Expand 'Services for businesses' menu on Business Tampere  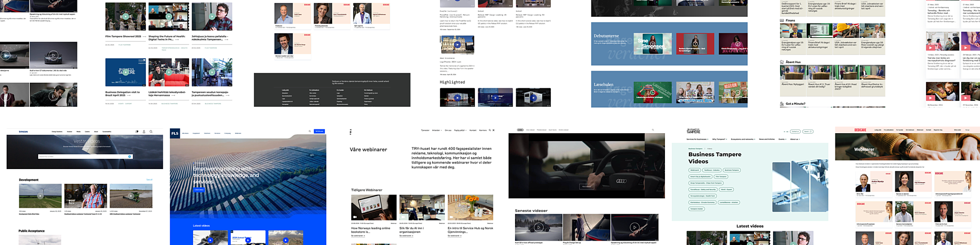[697, 139]
